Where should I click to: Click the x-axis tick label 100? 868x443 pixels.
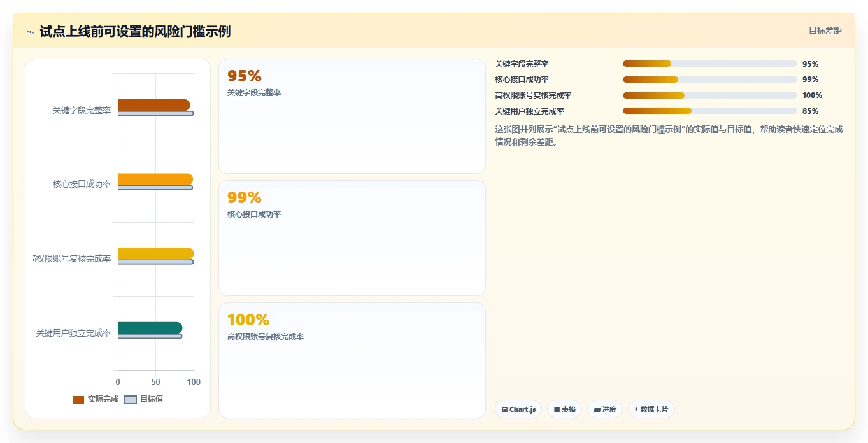click(194, 382)
